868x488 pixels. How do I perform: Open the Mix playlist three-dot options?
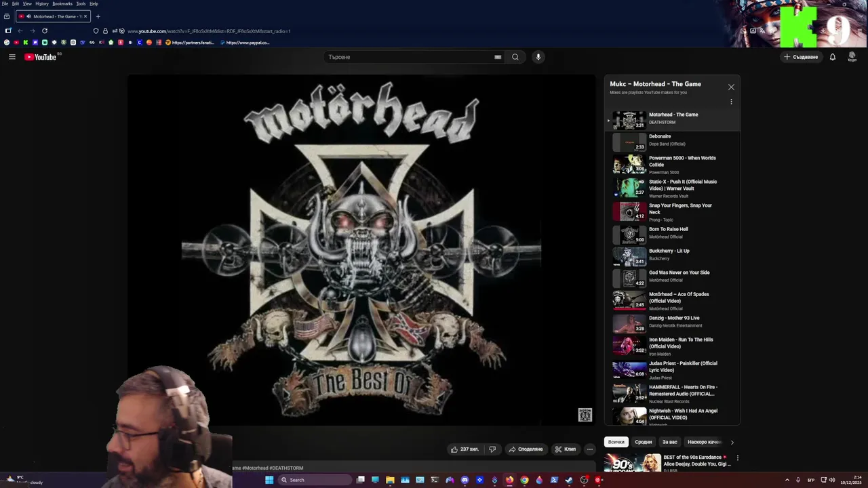click(731, 102)
